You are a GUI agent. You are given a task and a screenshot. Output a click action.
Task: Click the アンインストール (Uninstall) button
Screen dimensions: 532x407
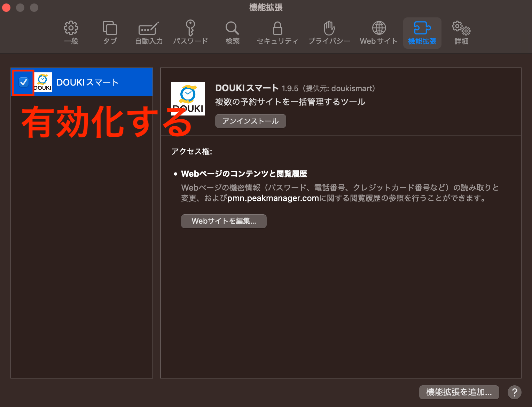(x=251, y=121)
